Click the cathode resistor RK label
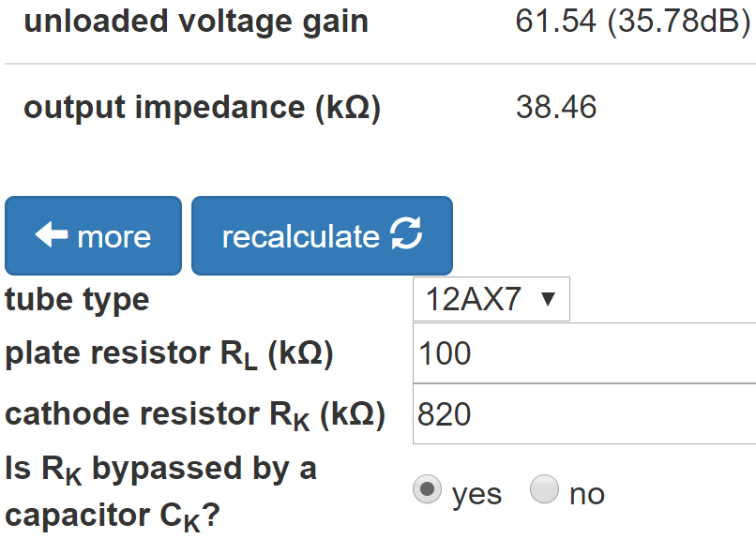Viewport: 756px width, 539px height. pyautogui.click(x=195, y=414)
